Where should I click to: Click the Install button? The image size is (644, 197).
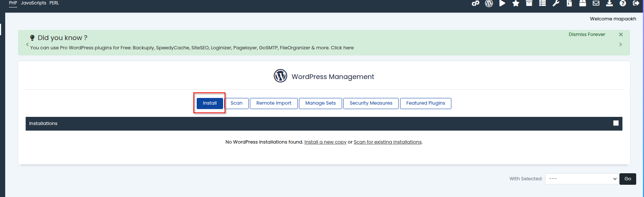coord(210,103)
